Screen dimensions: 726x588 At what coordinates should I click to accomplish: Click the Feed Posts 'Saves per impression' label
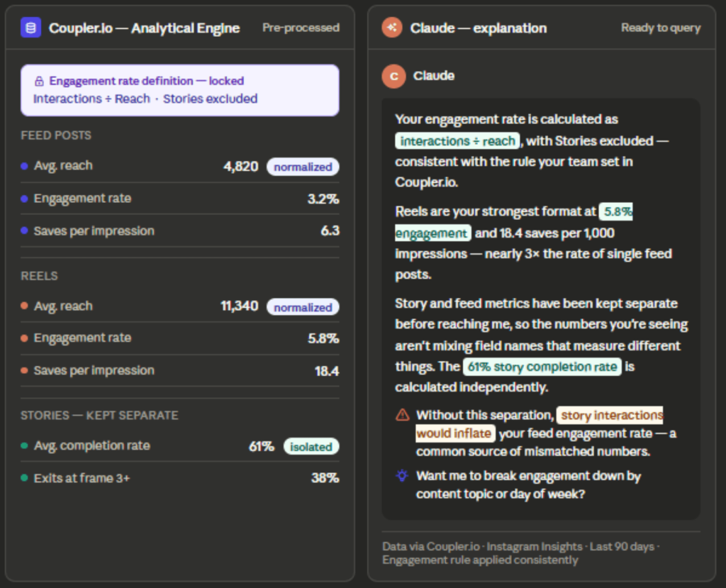click(94, 231)
